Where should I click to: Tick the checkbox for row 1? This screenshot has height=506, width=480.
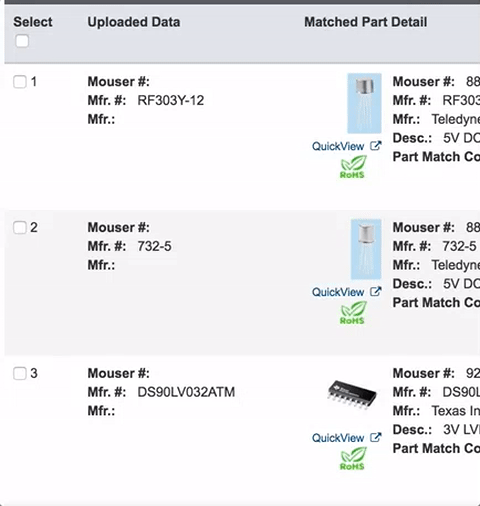click(x=20, y=82)
